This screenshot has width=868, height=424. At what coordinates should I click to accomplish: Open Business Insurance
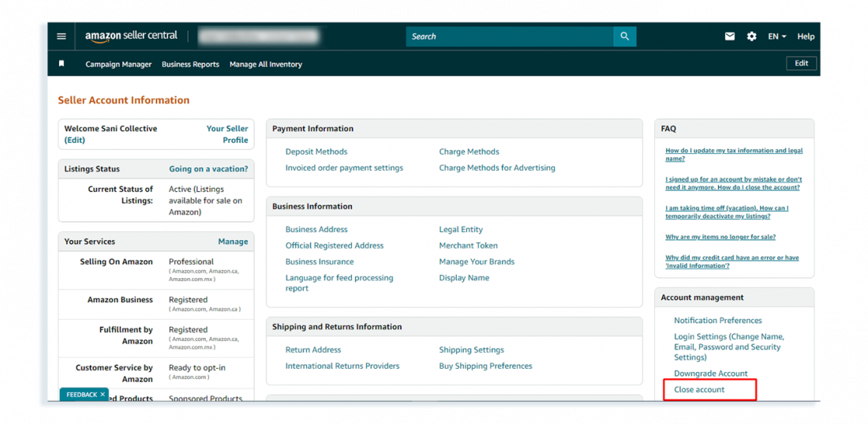click(320, 261)
